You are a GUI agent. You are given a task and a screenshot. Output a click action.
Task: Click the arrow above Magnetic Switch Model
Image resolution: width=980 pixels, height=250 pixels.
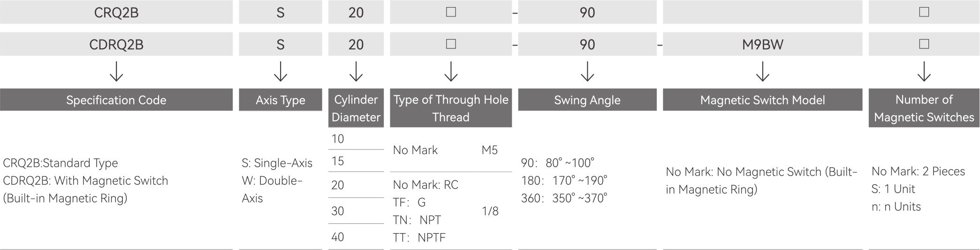[763, 72]
